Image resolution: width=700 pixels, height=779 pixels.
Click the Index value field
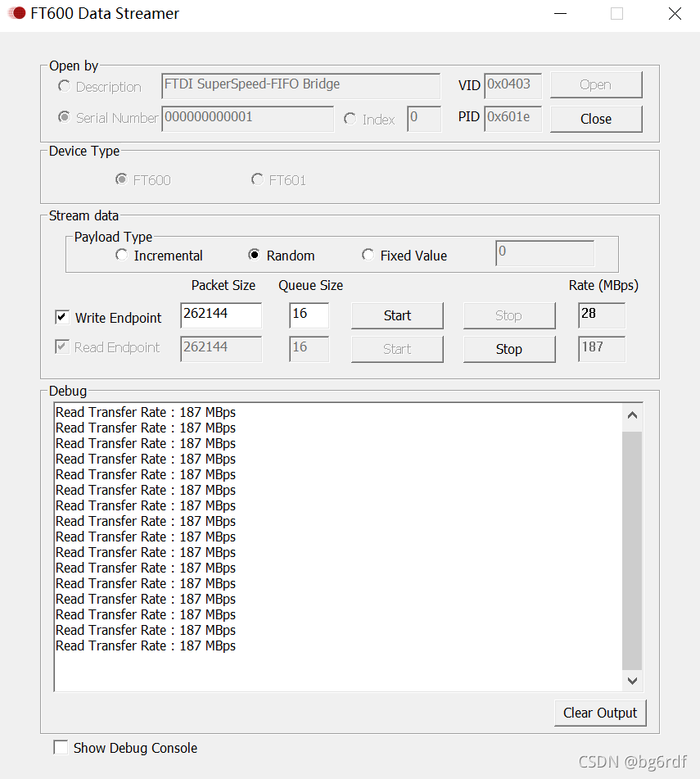click(424, 119)
